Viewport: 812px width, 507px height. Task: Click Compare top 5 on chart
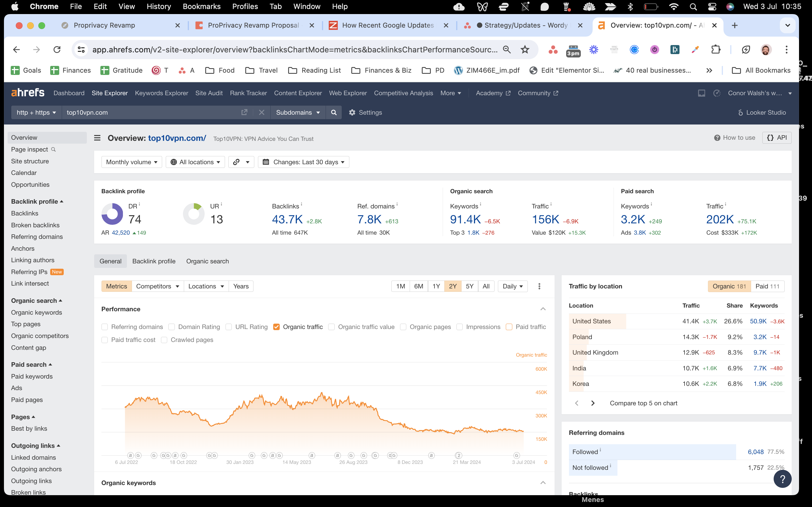(x=643, y=403)
